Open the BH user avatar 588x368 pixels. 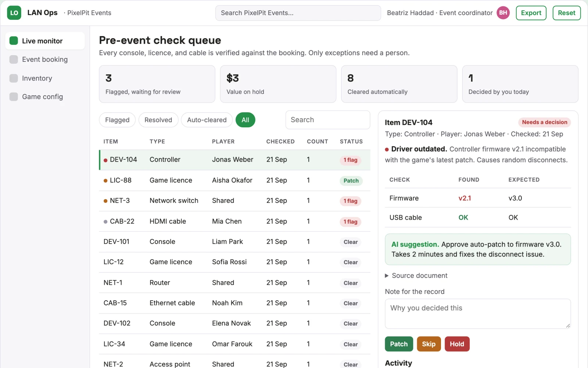503,13
